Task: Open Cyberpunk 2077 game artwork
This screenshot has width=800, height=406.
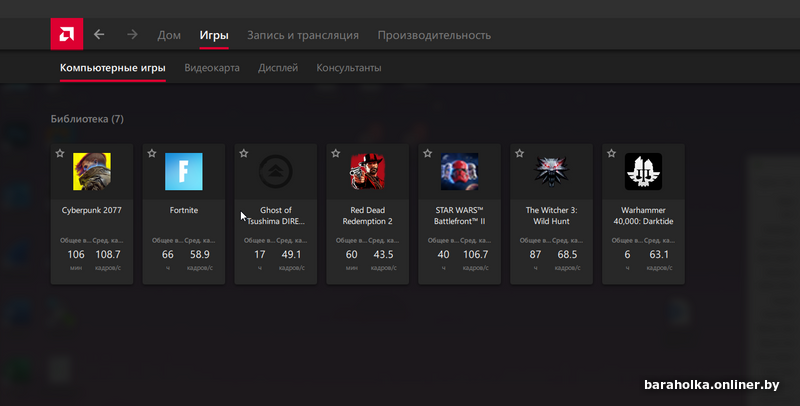Action: click(92, 171)
